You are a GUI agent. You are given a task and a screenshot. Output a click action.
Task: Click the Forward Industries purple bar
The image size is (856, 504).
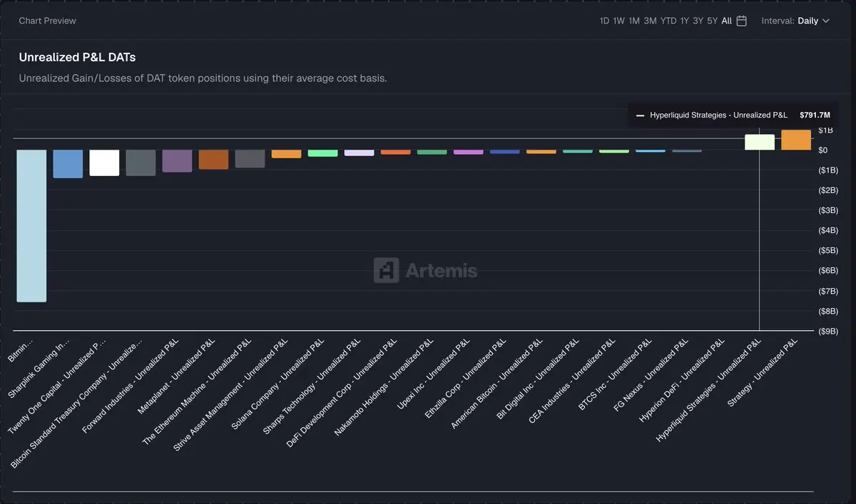177,161
